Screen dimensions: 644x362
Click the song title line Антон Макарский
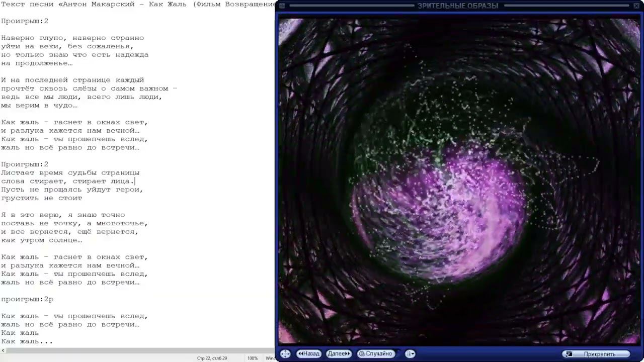pos(138,4)
